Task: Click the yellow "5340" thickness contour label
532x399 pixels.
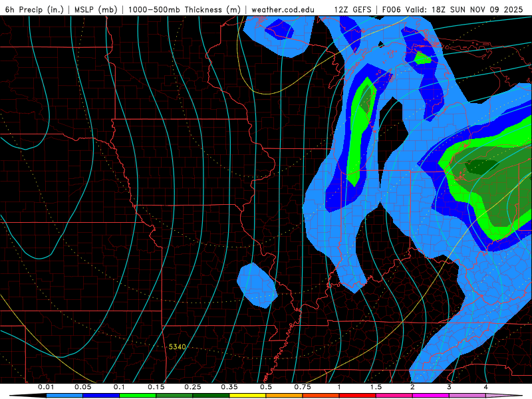Action: [177, 346]
